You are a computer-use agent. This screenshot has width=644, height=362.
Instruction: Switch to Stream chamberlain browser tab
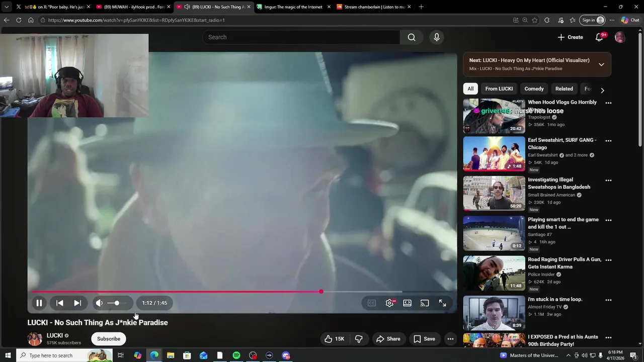pyautogui.click(x=374, y=7)
